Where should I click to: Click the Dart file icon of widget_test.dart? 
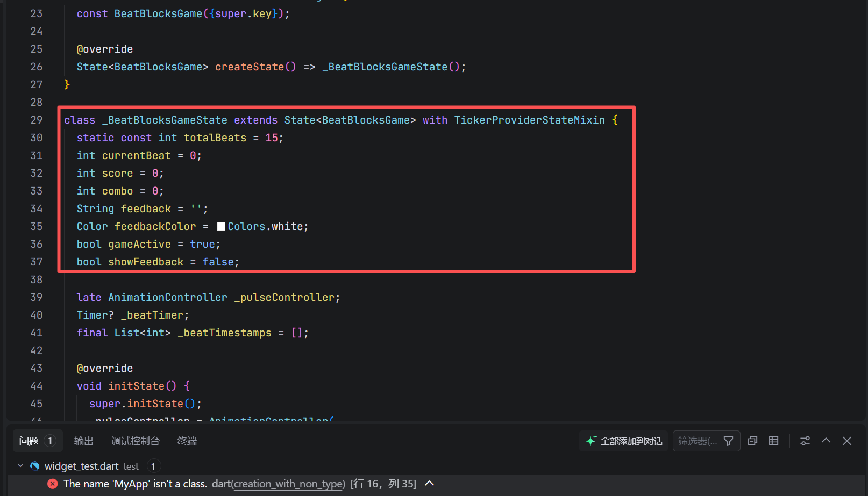(35, 466)
